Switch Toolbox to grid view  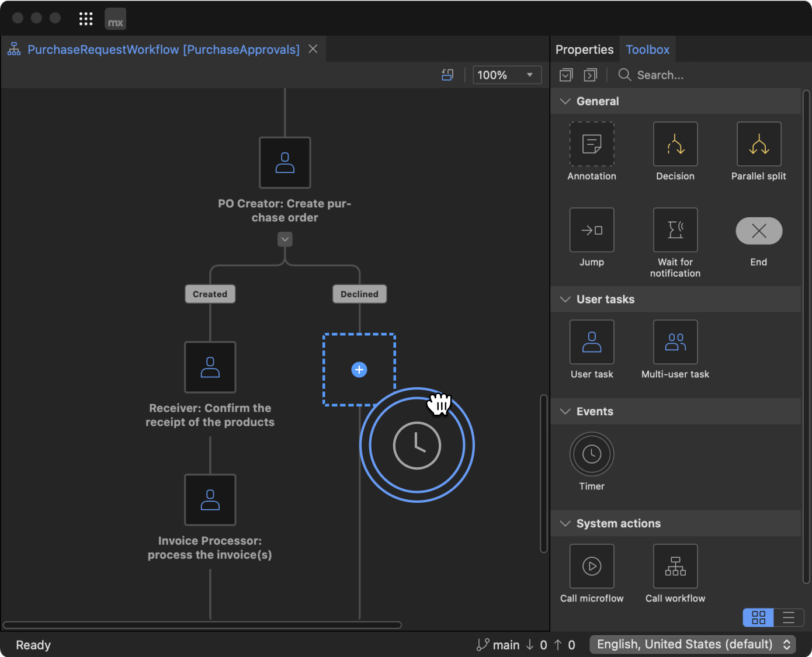coord(758,617)
